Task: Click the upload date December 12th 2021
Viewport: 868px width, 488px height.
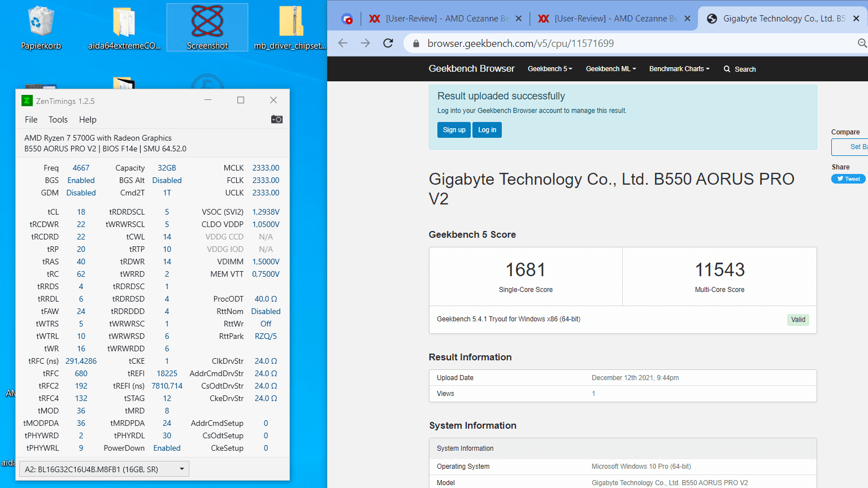Action: [x=635, y=378]
